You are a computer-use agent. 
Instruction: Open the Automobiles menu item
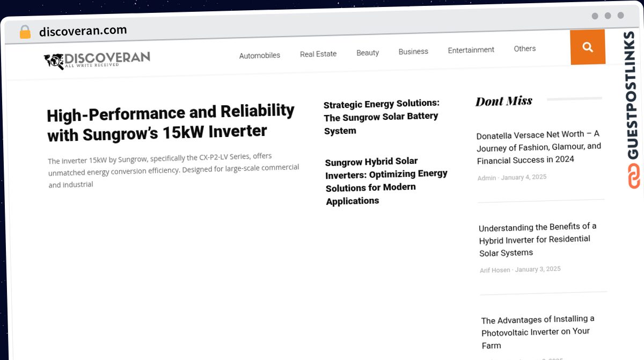[260, 55]
